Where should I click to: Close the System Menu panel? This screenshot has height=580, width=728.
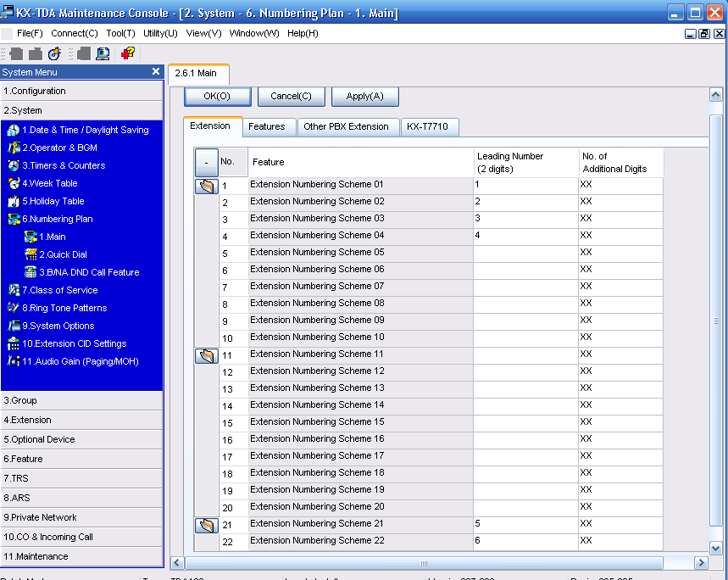coord(156,71)
